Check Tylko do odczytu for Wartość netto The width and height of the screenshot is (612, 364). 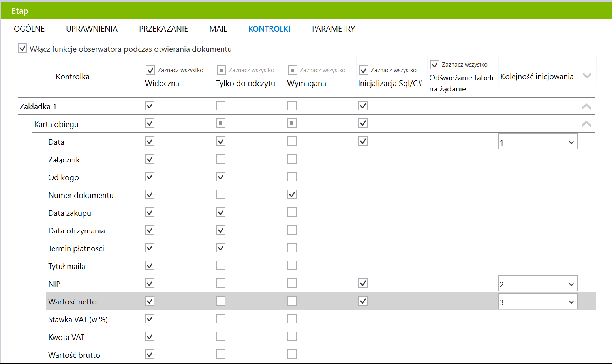click(221, 301)
